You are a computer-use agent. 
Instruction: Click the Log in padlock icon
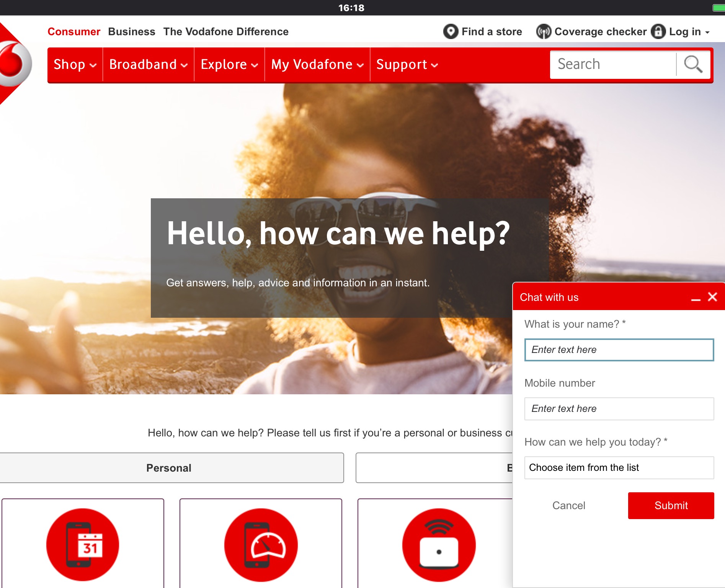pyautogui.click(x=658, y=31)
